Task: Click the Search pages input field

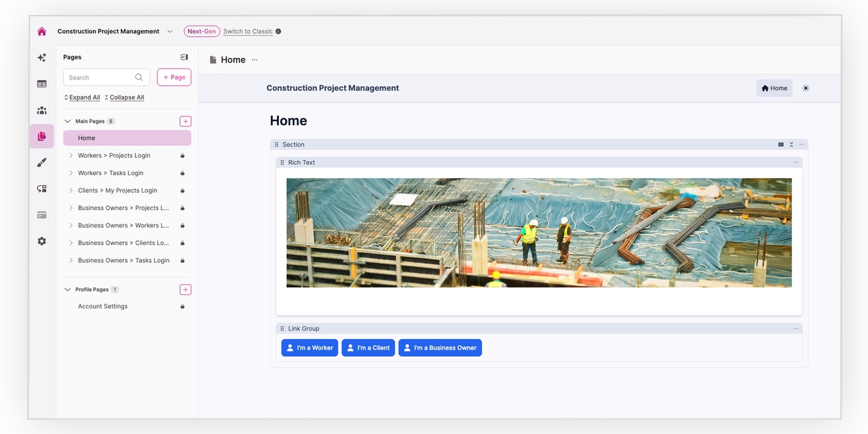Action: (x=101, y=78)
